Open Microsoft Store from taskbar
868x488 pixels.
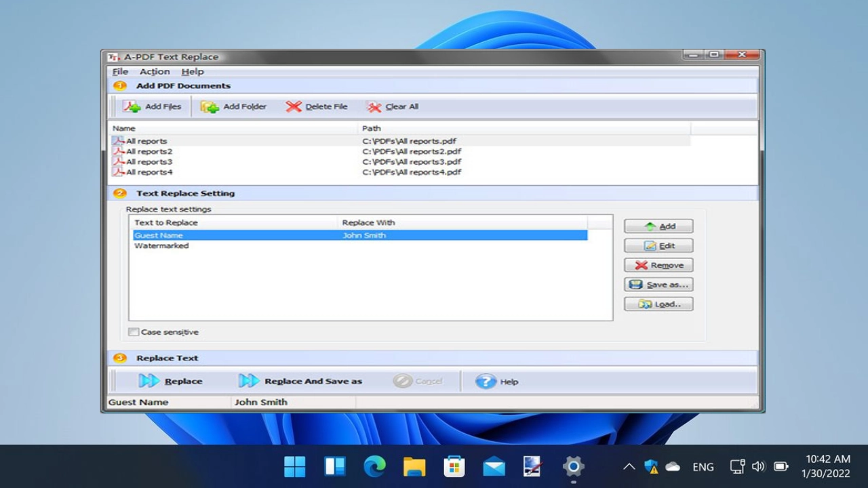pyautogui.click(x=454, y=466)
